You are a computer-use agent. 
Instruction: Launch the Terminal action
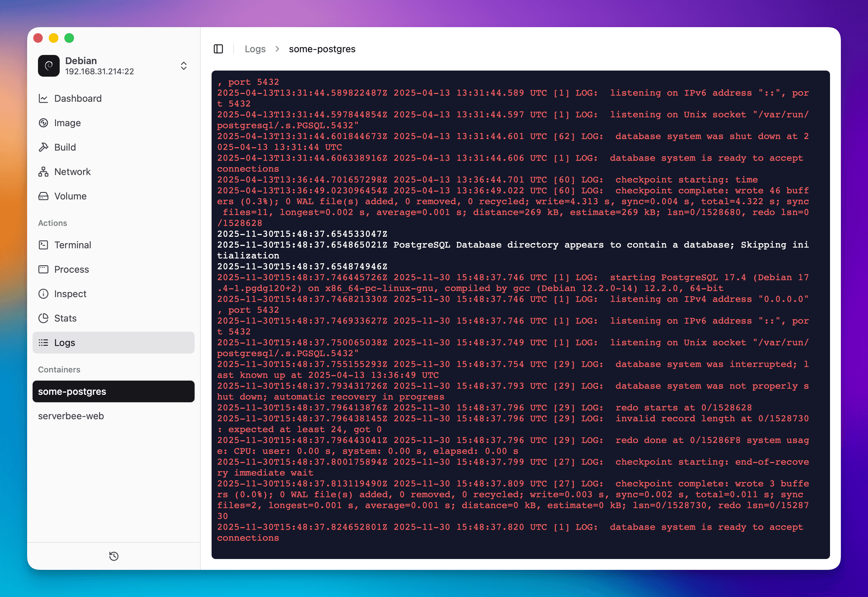pyautogui.click(x=73, y=245)
